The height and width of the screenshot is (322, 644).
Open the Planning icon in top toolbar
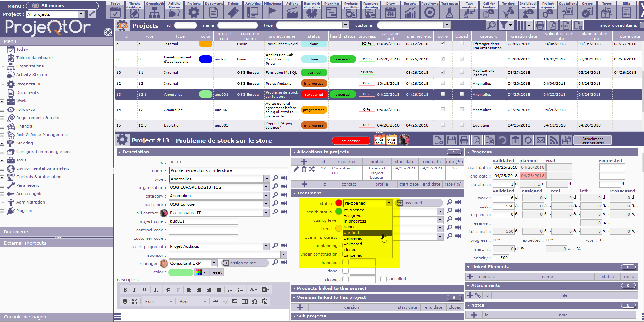[x=331, y=10]
